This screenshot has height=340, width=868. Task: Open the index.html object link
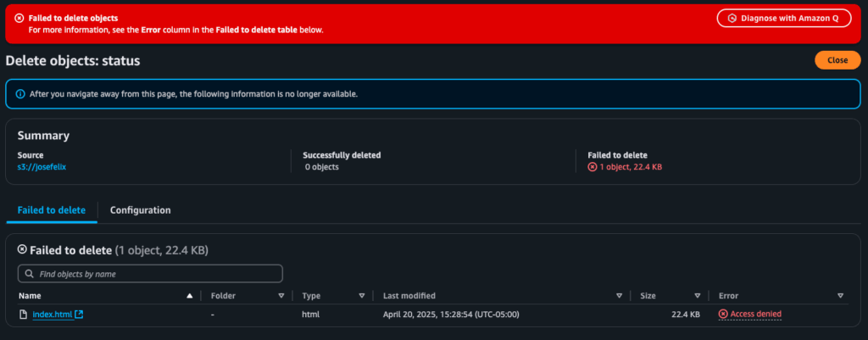(53, 315)
